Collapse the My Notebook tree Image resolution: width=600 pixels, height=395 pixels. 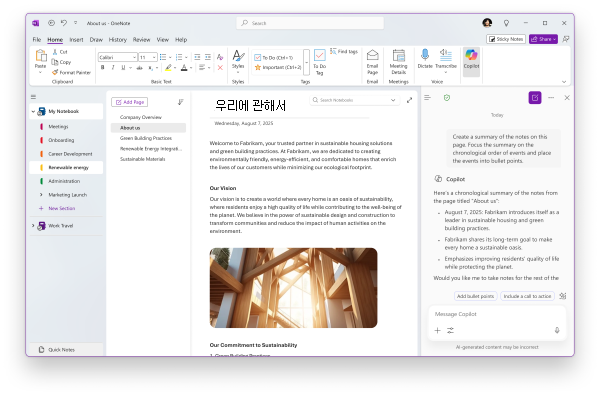(x=33, y=111)
